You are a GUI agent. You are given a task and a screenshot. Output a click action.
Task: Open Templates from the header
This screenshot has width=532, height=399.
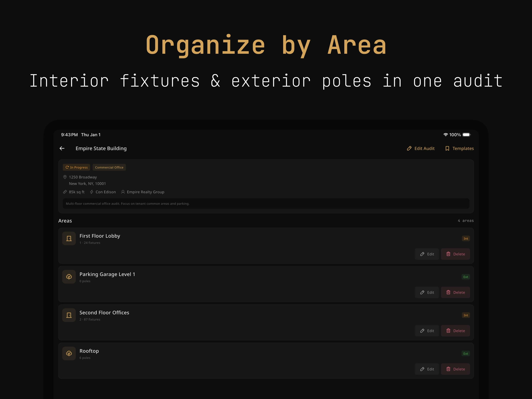coord(459,148)
